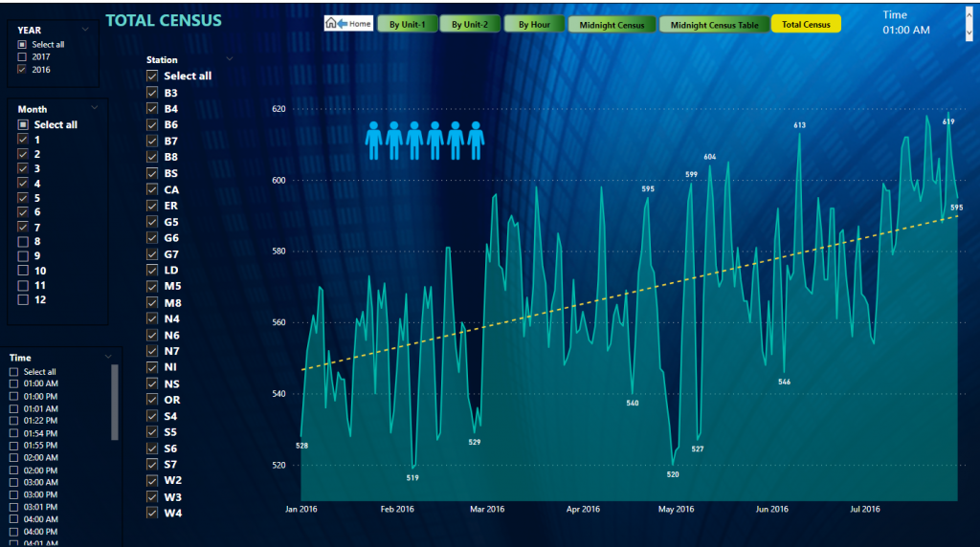Switch to the Midnight Census page
Viewport: 980px width, 547px height.
coord(612,24)
